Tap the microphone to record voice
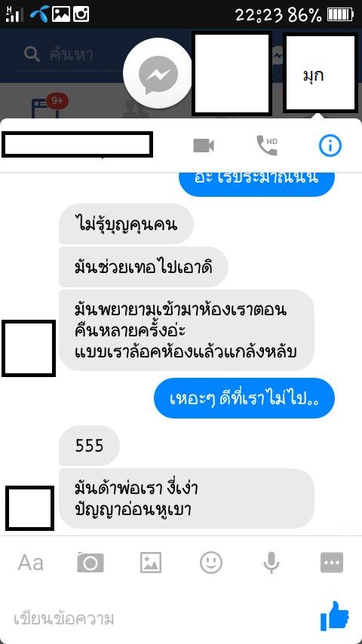This screenshot has height=644, width=362. (x=271, y=563)
